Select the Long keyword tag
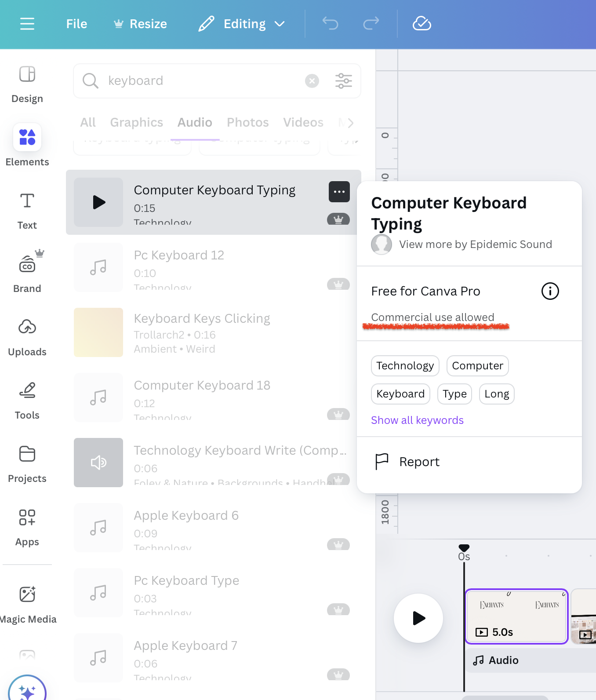Screen dimensions: 596x700 point(497,394)
